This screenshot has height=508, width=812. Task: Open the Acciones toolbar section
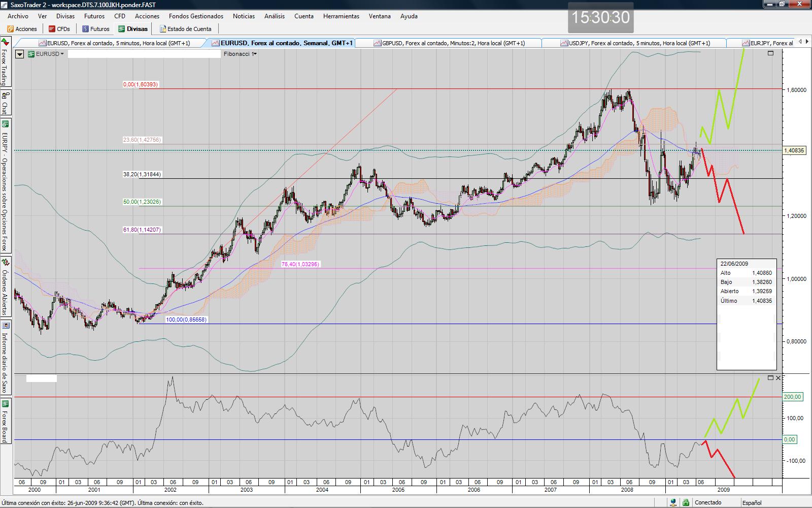(22, 29)
